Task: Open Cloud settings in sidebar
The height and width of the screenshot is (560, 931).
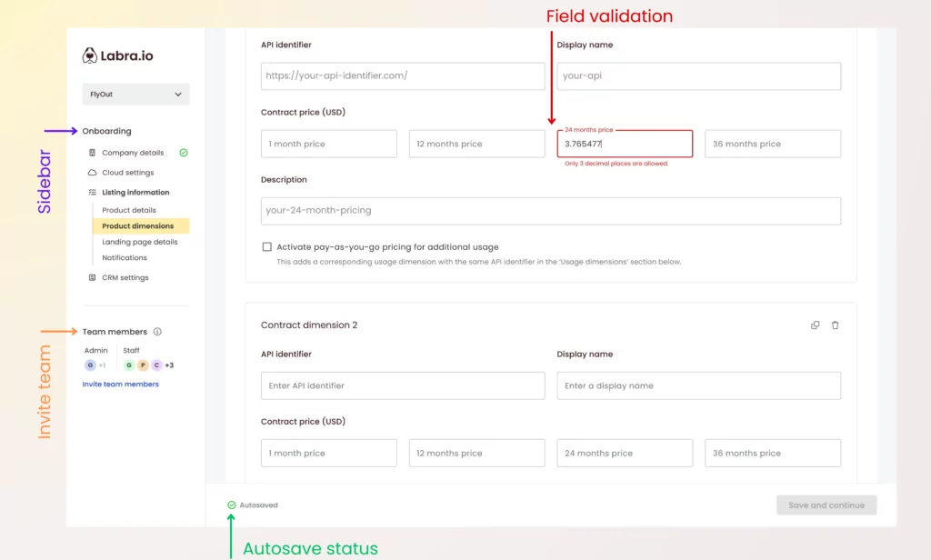Action: coord(127,172)
